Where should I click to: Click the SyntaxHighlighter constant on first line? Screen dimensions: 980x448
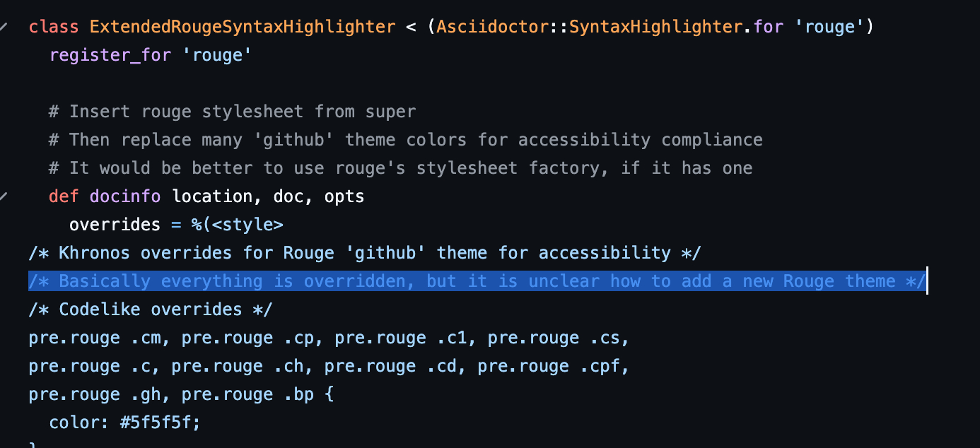click(x=655, y=27)
